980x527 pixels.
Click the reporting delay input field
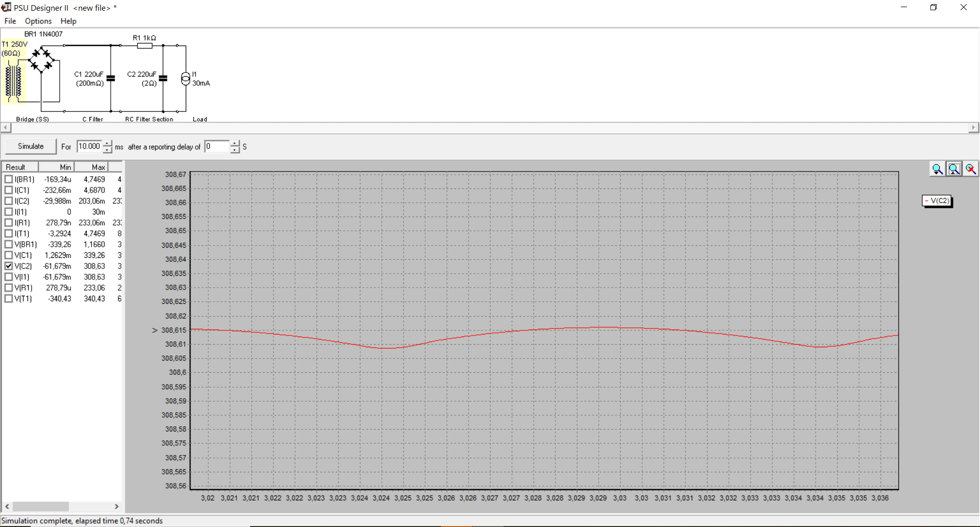(x=217, y=147)
